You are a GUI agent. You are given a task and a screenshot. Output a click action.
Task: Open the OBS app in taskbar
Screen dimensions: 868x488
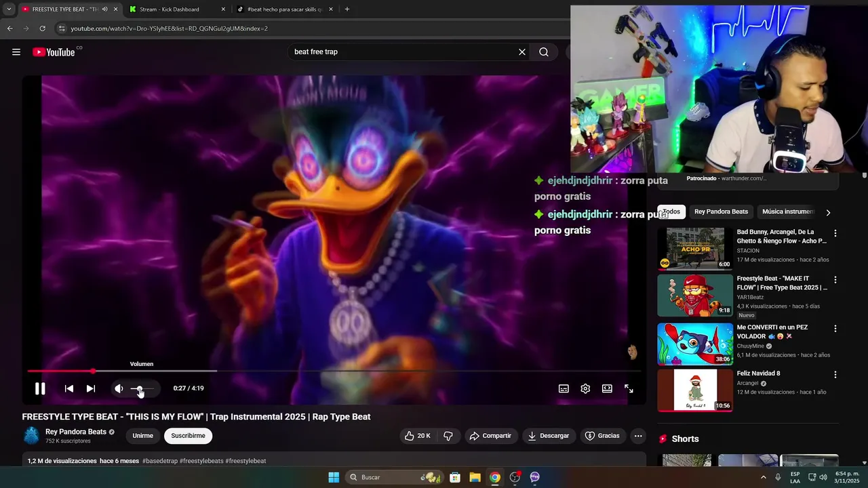pos(515,477)
